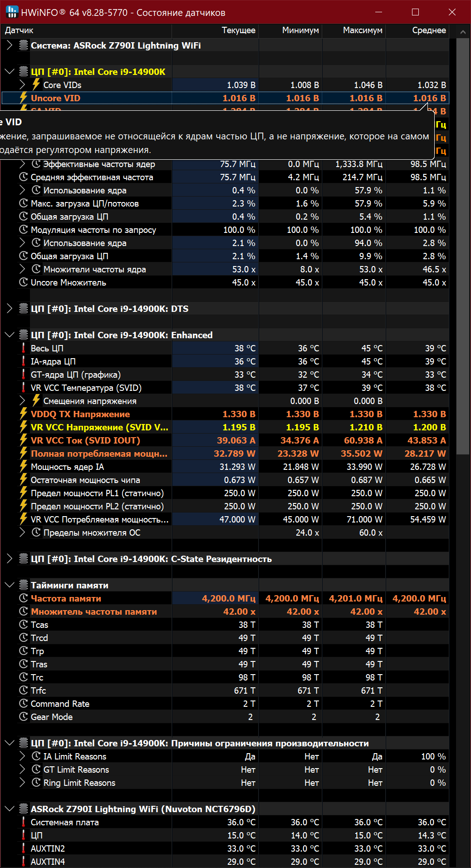471x868 pixels.
Task: Click the HWiNFO app icon in title bar
Action: tap(12, 12)
